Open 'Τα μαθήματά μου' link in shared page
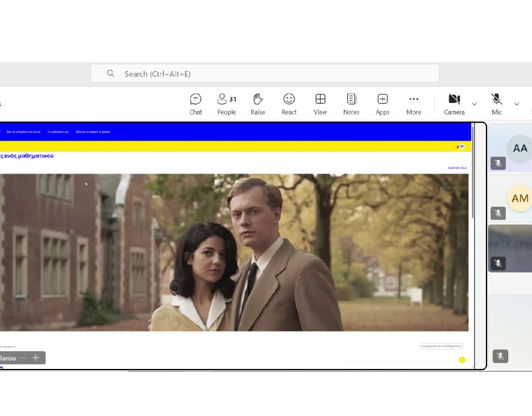532x416 pixels. (x=58, y=132)
